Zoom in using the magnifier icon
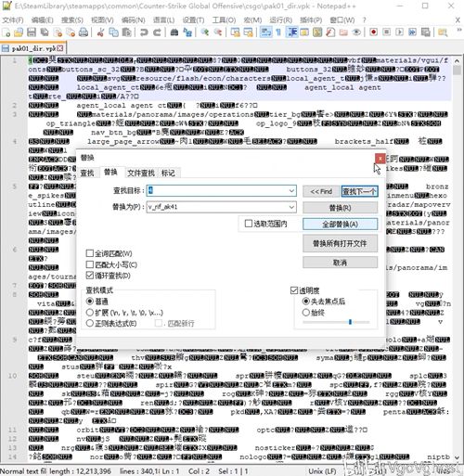 [204, 32]
